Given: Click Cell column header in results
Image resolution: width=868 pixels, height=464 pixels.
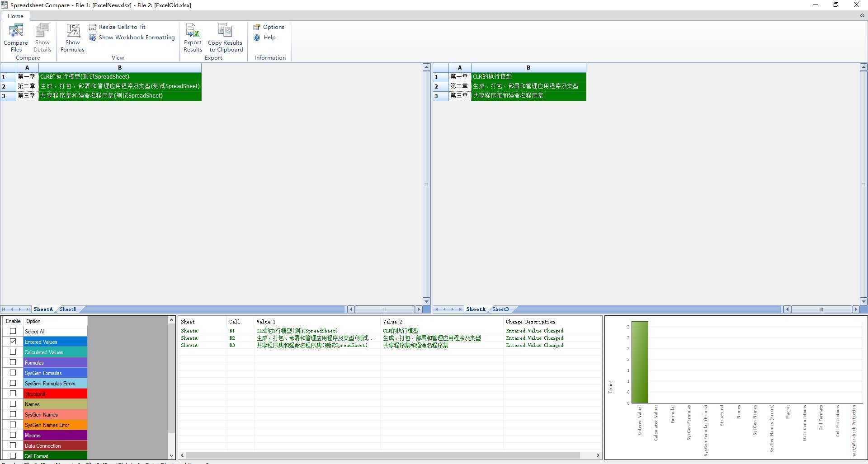Looking at the screenshot, I should tap(240, 322).
